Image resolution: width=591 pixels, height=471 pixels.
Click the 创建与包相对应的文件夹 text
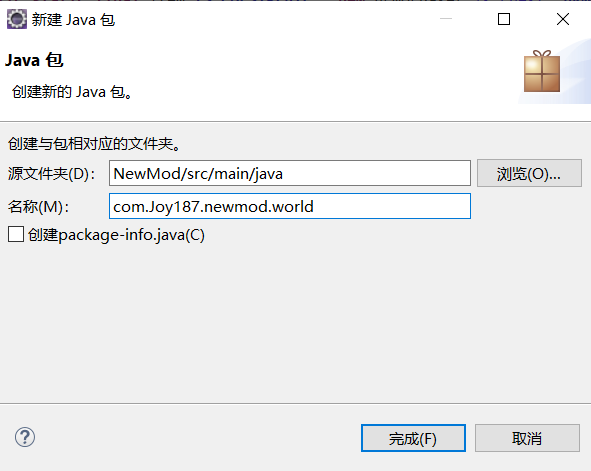point(94,144)
